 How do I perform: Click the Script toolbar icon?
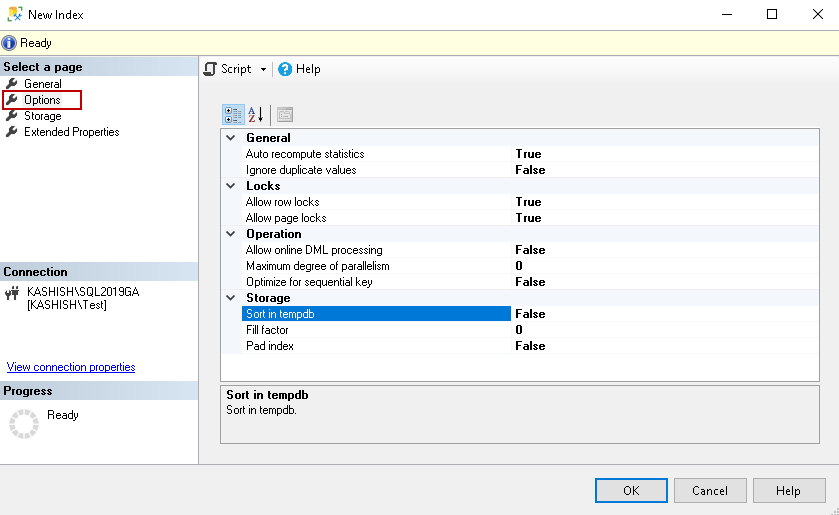point(210,69)
